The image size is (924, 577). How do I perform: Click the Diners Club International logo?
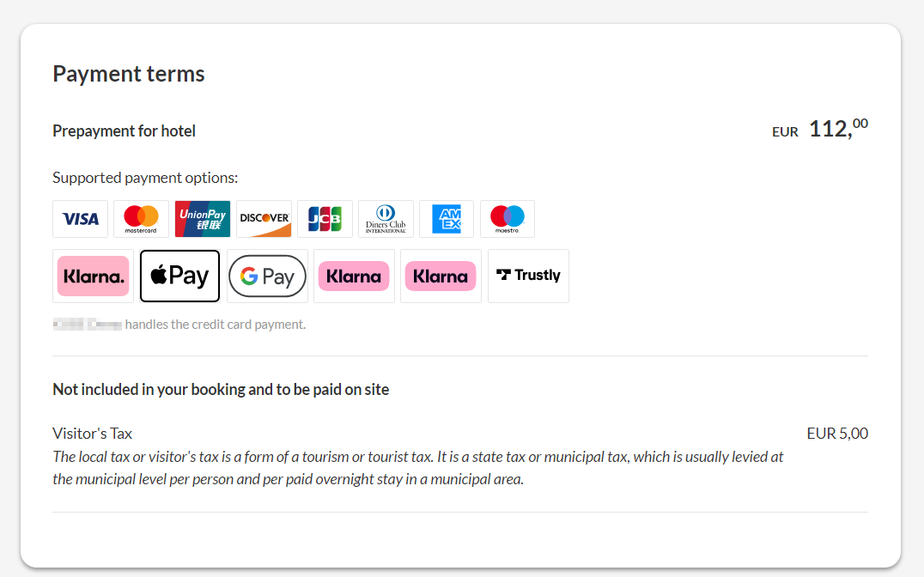[x=386, y=219]
